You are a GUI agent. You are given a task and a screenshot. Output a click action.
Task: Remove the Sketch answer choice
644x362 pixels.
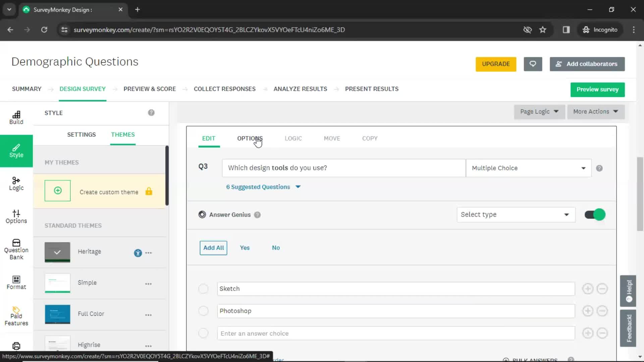[602, 289]
